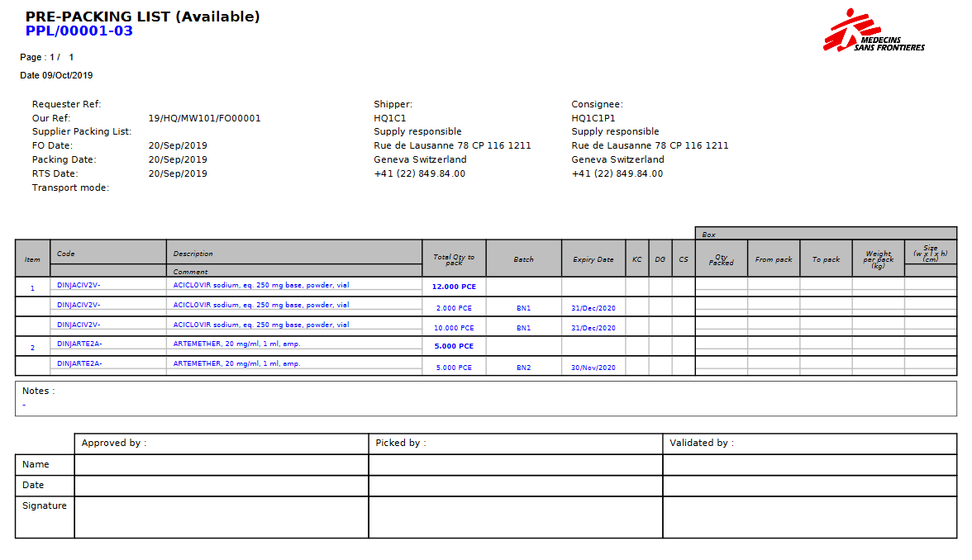Image resolution: width=972 pixels, height=560 pixels.
Task: Click the KC column header
Action: [636, 259]
